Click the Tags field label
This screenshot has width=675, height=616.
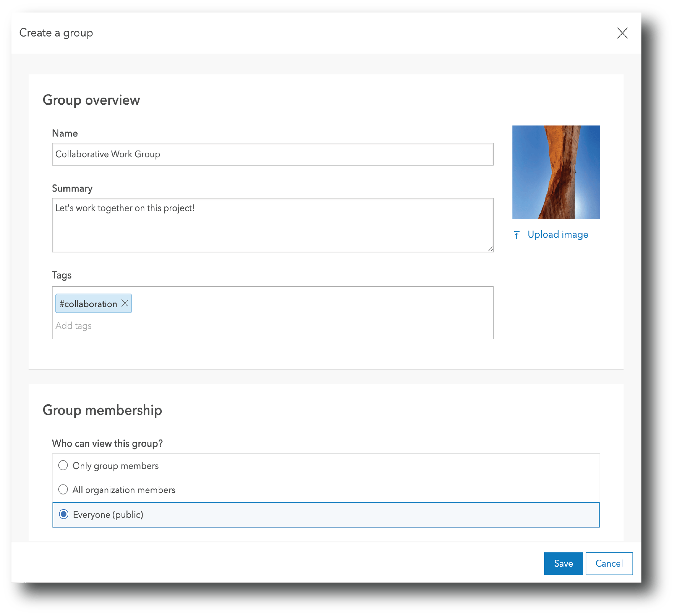[x=61, y=275]
